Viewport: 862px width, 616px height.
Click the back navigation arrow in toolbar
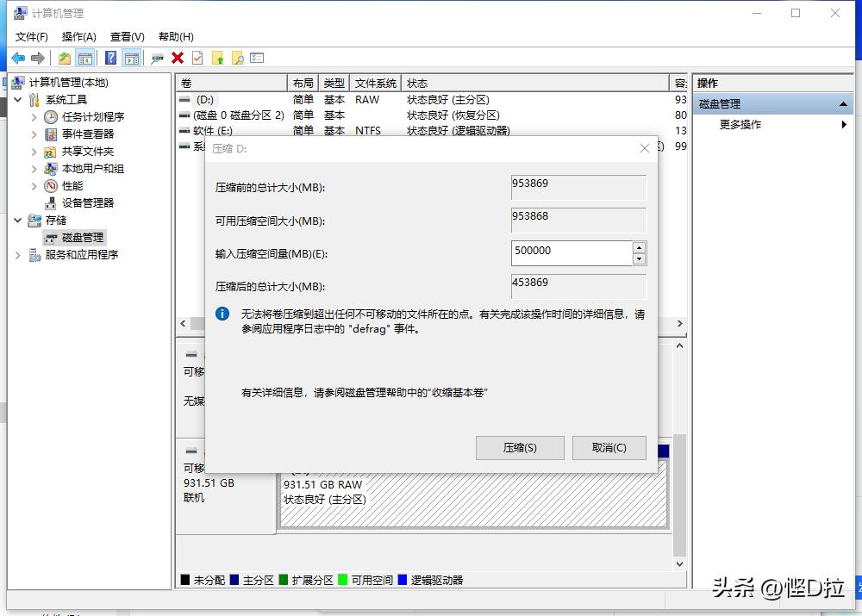(18, 58)
